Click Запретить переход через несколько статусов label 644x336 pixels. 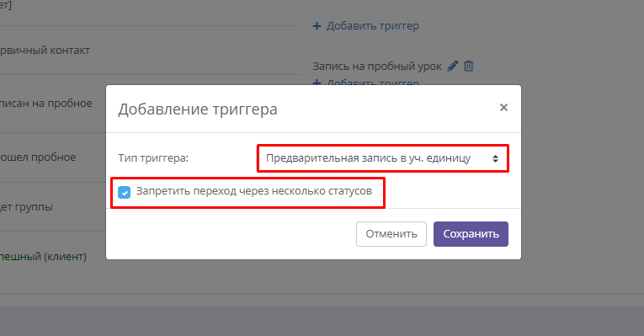(254, 191)
